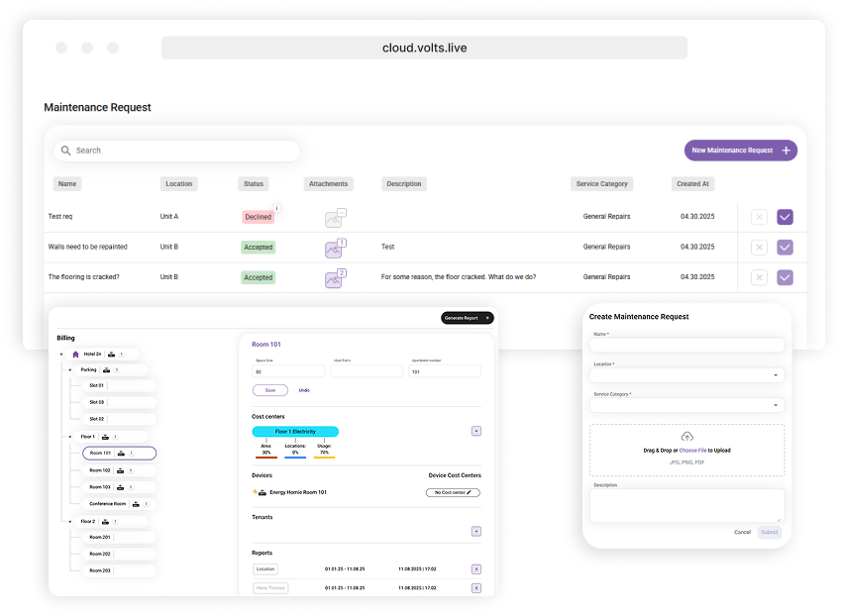Screen dimensions: 842x616
Task: Click the home icon beside Hotel 2h
Action: coord(76,355)
